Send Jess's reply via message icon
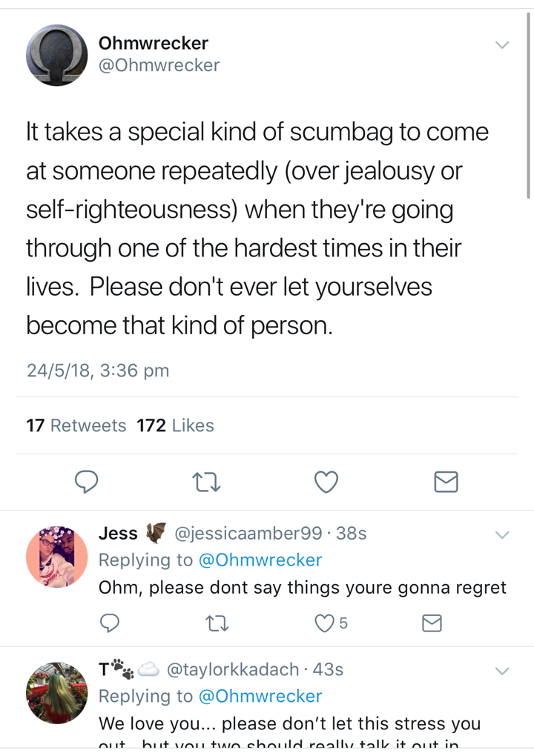This screenshot has height=756, width=534. (x=432, y=623)
